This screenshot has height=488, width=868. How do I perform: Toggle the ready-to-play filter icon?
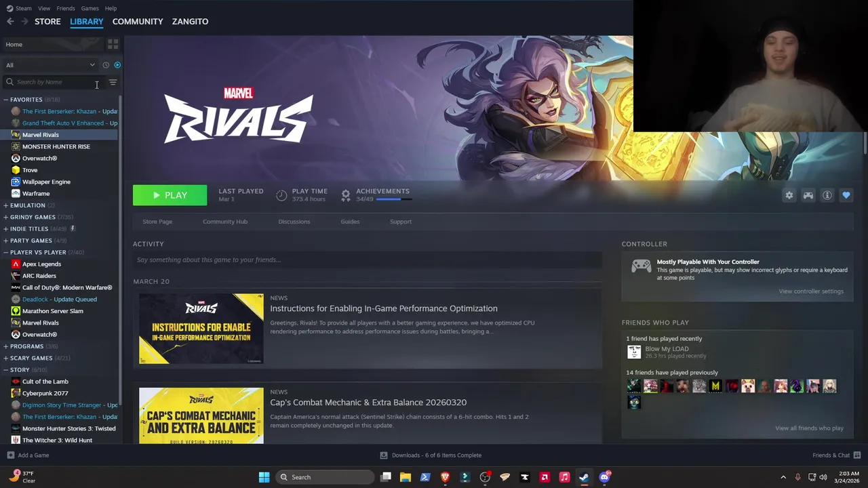click(117, 65)
